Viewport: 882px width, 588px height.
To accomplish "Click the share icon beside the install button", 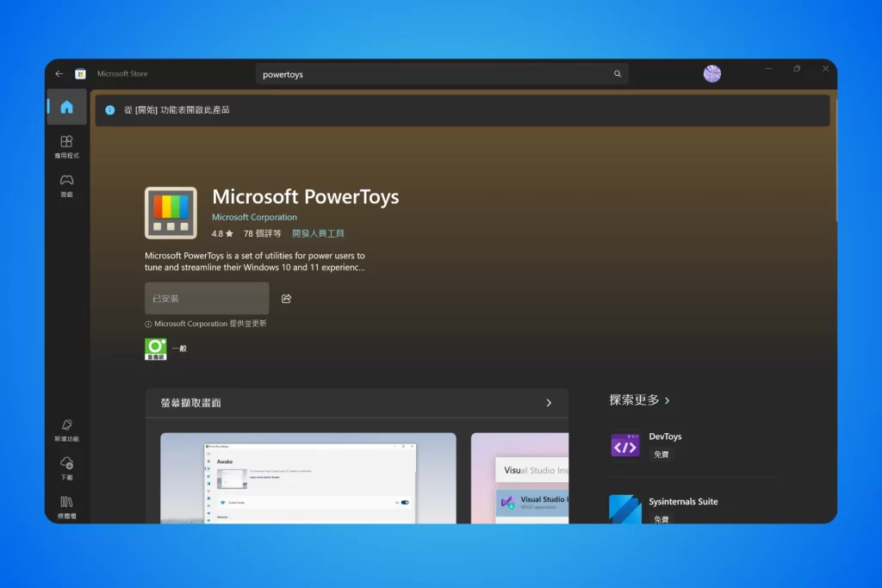I will 286,298.
